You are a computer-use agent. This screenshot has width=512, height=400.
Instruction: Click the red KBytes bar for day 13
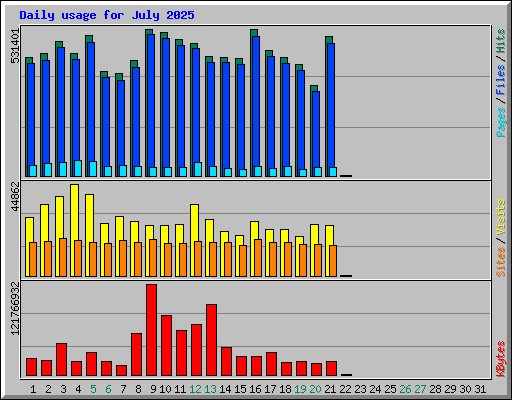tap(211, 340)
